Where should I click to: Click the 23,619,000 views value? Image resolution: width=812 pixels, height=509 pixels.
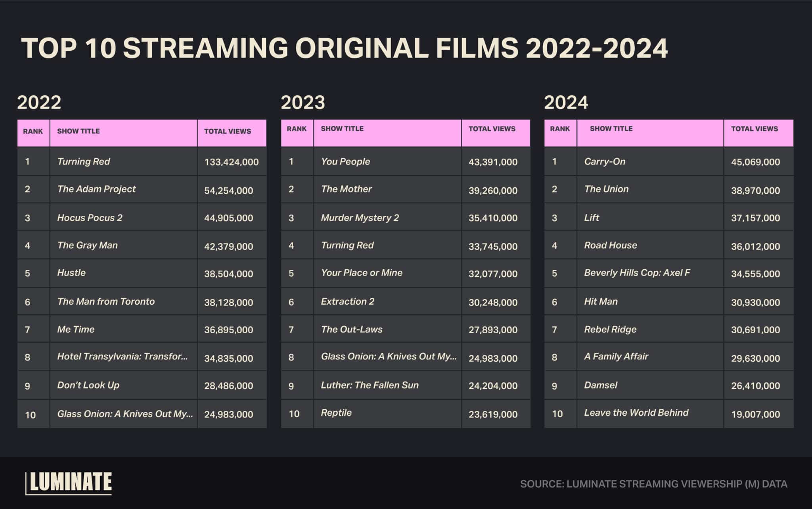point(493,414)
